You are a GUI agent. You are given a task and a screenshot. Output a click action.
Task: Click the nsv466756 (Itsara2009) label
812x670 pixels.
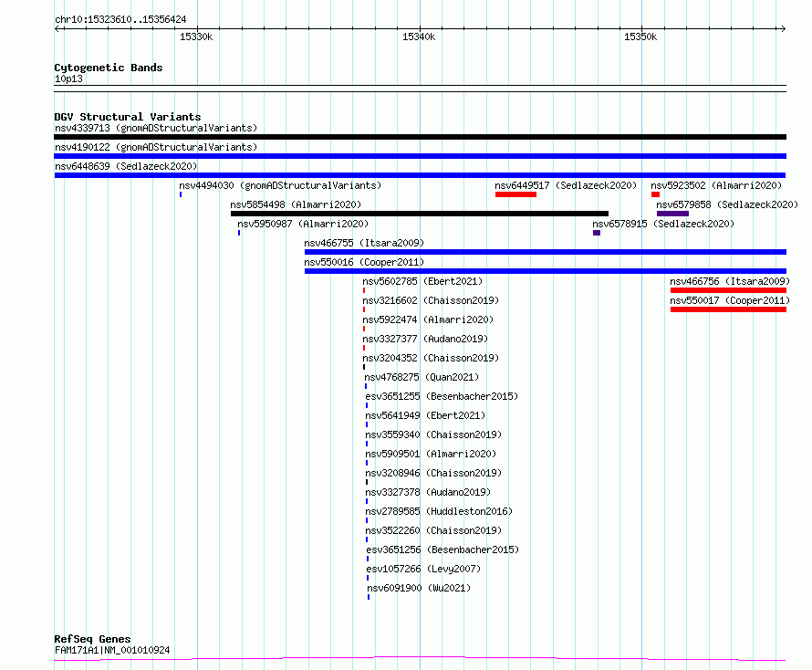[730, 281]
